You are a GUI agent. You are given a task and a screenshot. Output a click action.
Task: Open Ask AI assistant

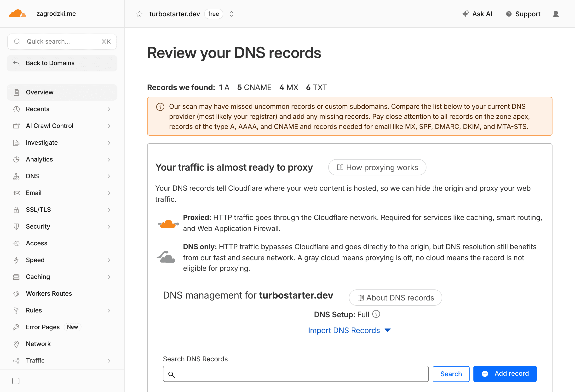[x=477, y=14]
